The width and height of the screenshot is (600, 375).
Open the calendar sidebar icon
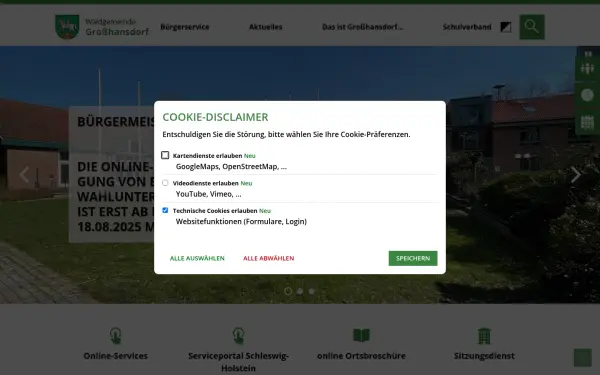tap(587, 122)
